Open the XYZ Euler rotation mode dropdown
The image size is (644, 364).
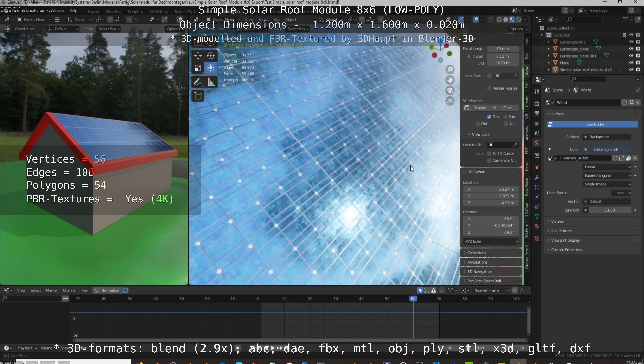[491, 241]
